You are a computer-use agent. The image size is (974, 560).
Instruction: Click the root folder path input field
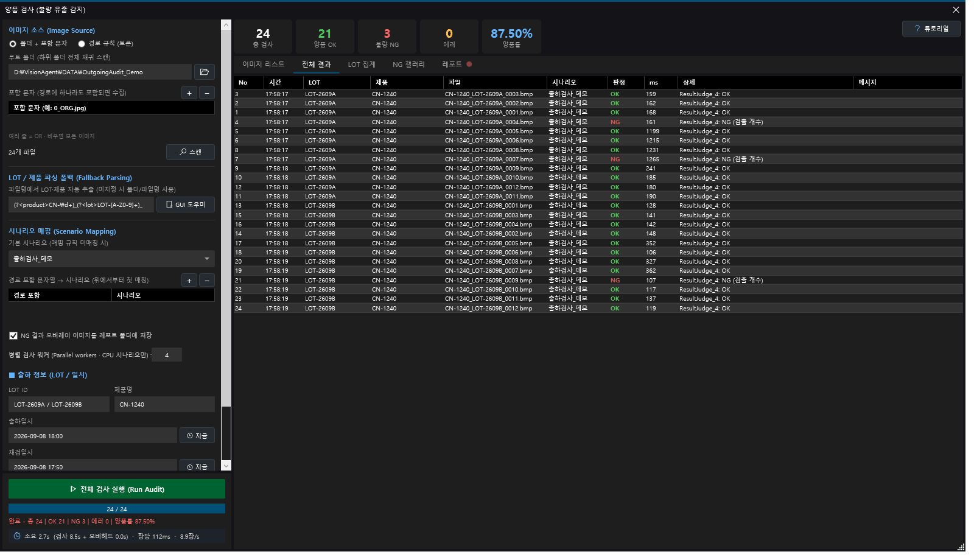100,72
